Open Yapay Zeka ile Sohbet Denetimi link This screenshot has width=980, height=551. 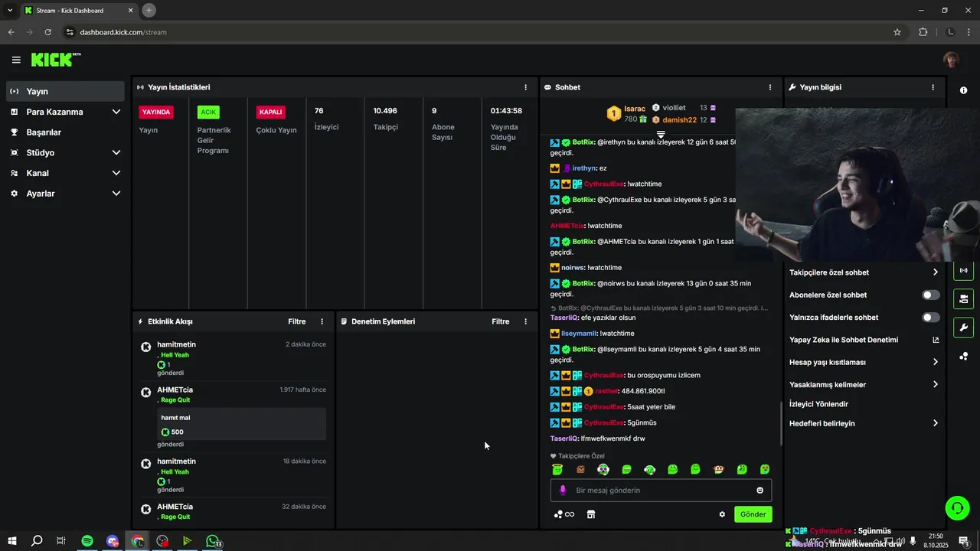tap(864, 340)
